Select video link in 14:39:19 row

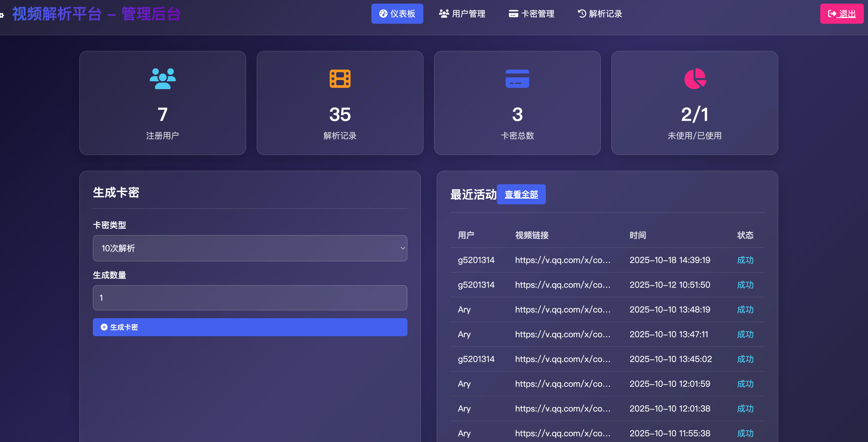coord(562,260)
